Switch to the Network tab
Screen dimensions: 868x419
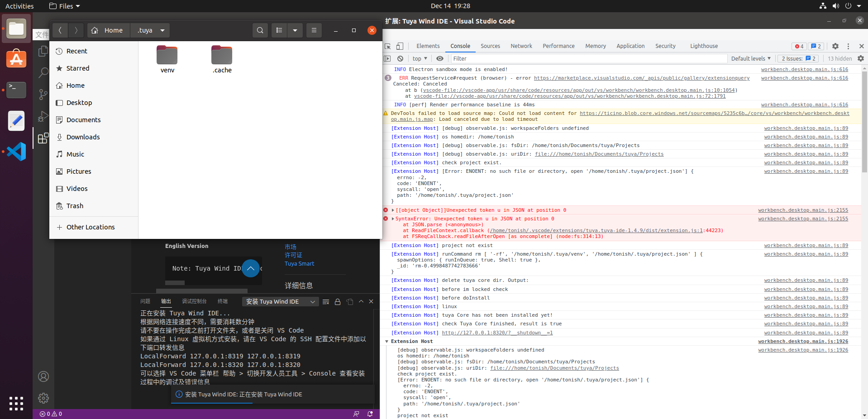coord(521,46)
